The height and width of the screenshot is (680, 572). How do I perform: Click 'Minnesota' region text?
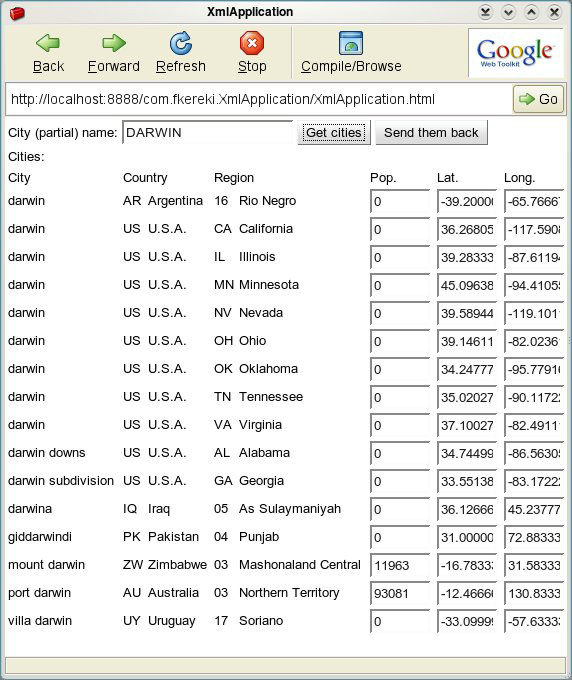(x=269, y=284)
